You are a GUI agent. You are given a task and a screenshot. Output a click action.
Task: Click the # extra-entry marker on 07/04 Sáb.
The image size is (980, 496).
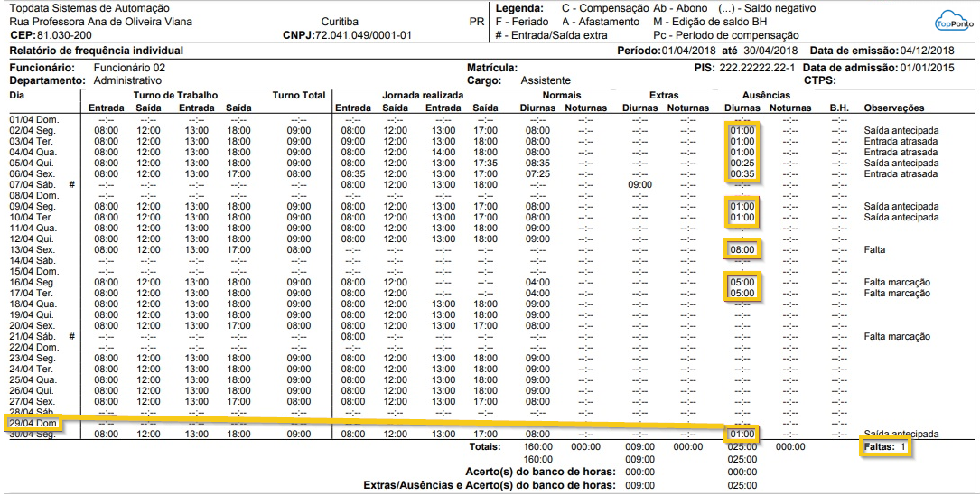tap(71, 184)
